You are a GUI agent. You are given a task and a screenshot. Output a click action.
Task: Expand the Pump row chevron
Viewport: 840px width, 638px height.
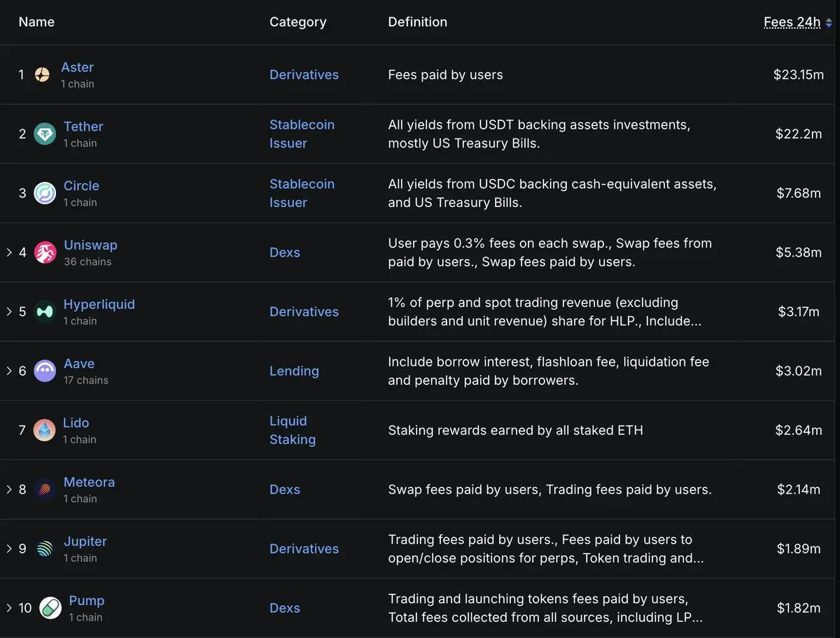[9, 608]
